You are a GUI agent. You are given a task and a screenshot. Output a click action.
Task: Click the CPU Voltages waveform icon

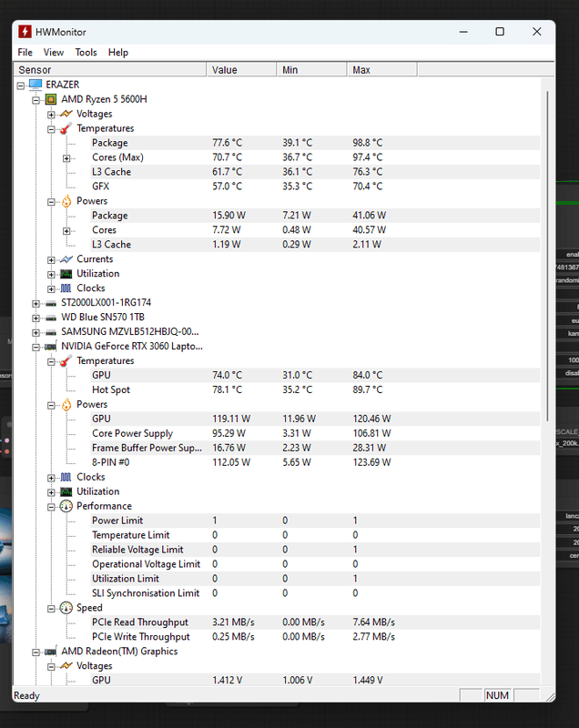[66, 114]
